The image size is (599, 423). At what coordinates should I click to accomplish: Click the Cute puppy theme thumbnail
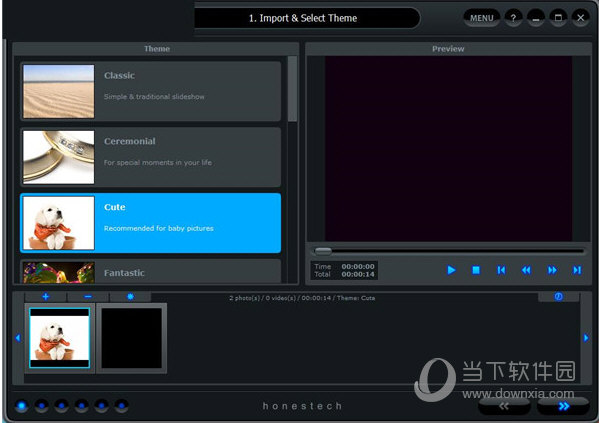coord(58,223)
